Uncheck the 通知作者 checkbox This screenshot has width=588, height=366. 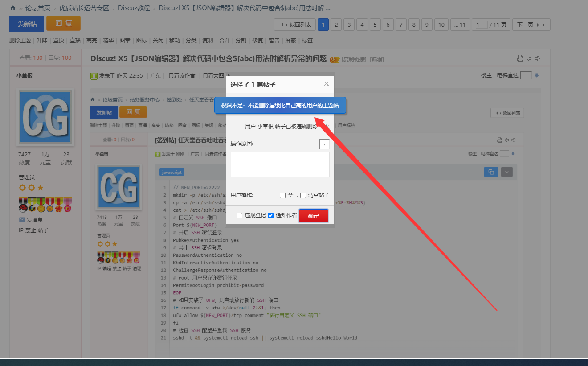pos(270,215)
